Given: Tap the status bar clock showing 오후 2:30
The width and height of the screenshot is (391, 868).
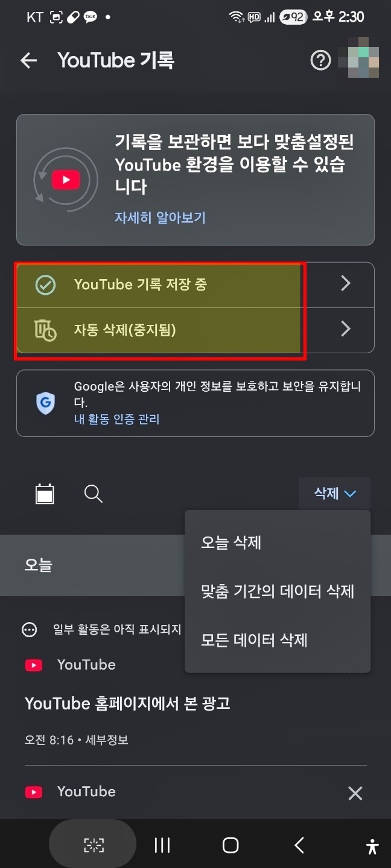Looking at the screenshot, I should [339, 17].
